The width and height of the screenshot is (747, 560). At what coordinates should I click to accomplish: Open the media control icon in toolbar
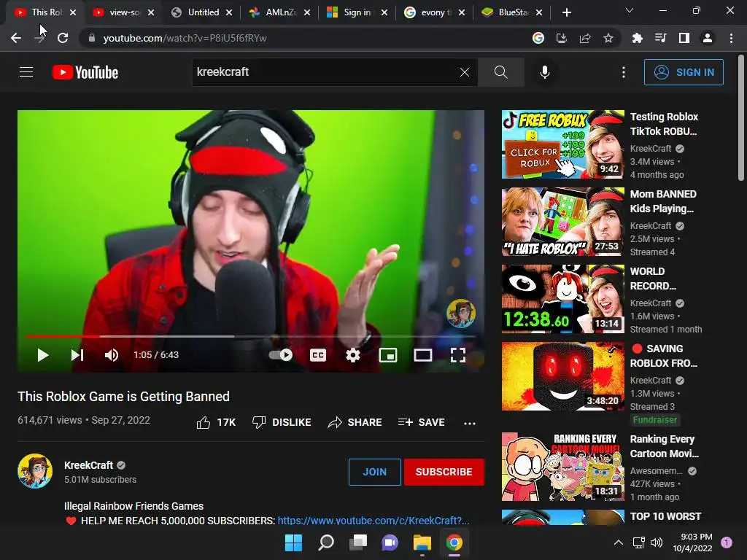click(661, 38)
